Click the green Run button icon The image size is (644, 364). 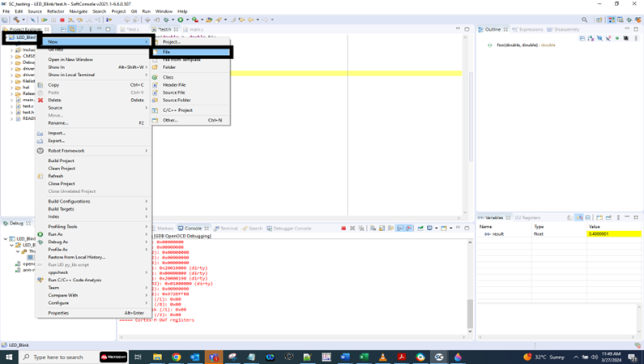pos(181,19)
